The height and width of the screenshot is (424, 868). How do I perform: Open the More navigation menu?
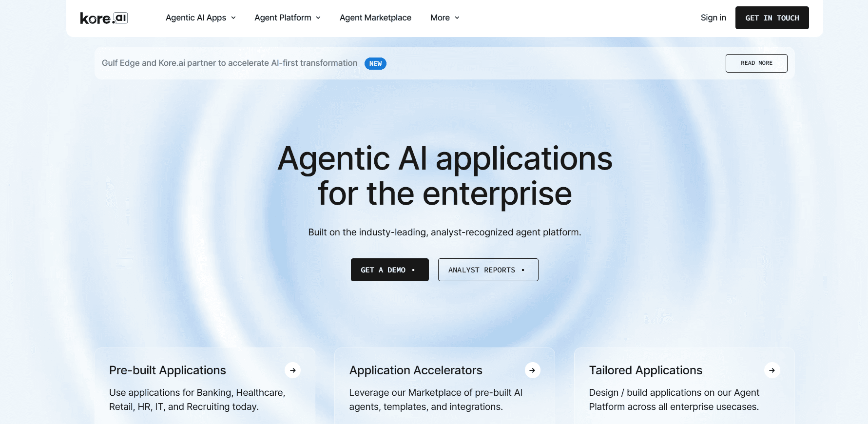click(445, 18)
